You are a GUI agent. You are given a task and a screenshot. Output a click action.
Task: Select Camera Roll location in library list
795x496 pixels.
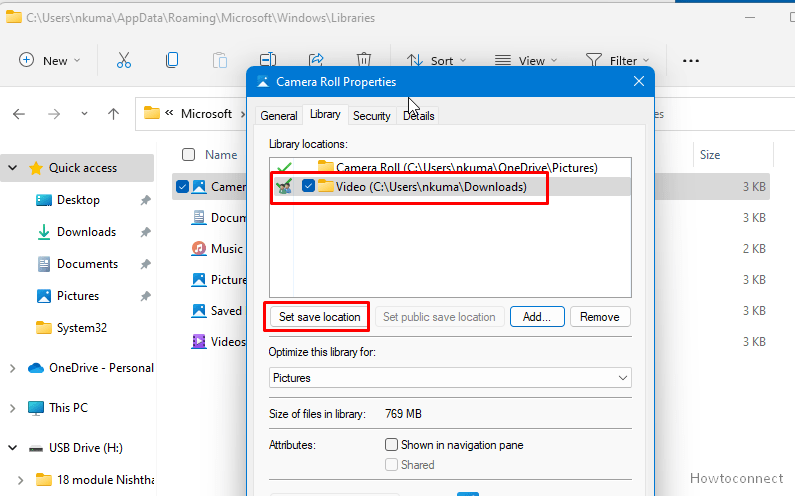click(x=450, y=168)
